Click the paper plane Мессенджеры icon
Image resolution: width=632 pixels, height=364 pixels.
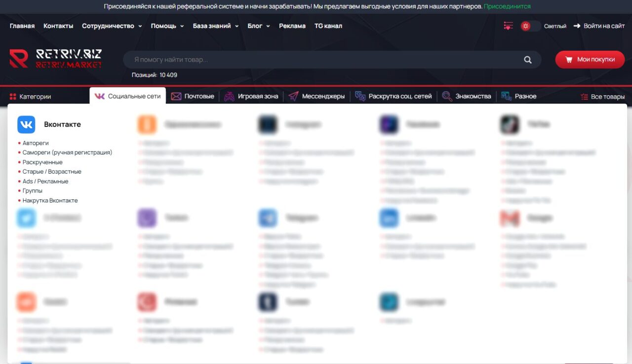click(x=293, y=97)
